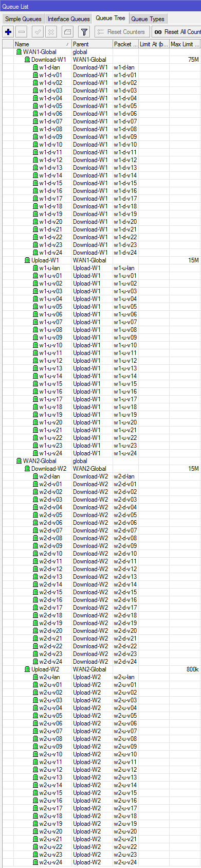This screenshot has height=868, width=201.
Task: Select the Download-W2 queue name
Action: pyautogui.click(x=49, y=469)
